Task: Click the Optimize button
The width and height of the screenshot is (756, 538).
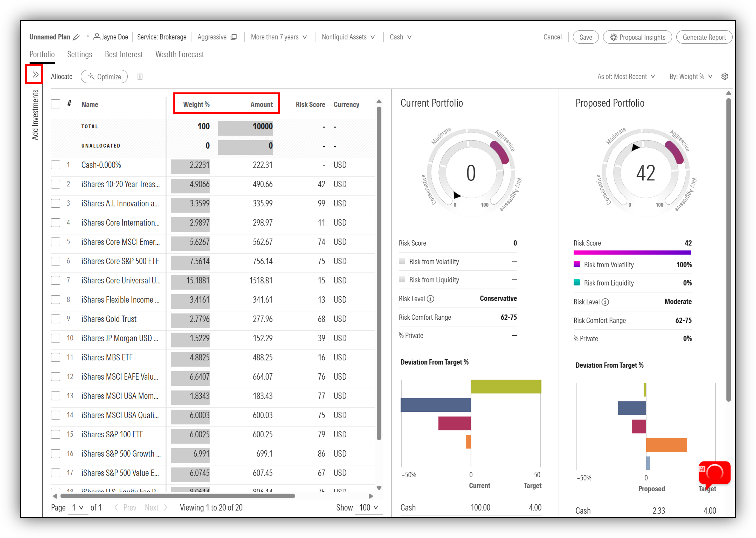Action: 104,77
